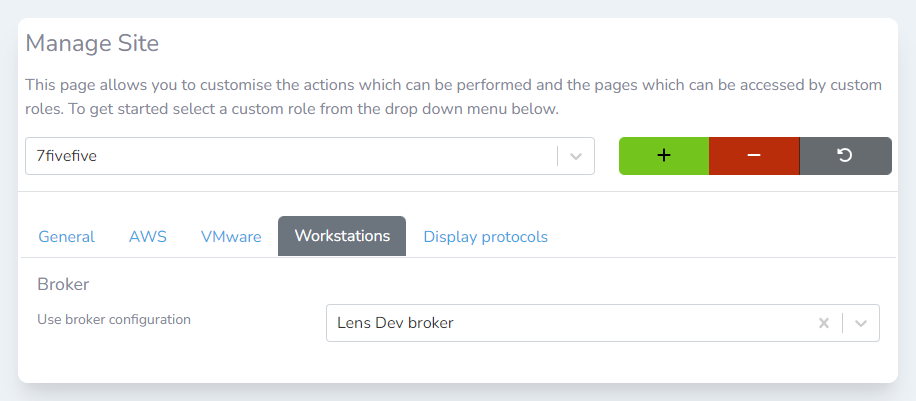
Task: Click the green plus add role button
Action: click(x=663, y=156)
